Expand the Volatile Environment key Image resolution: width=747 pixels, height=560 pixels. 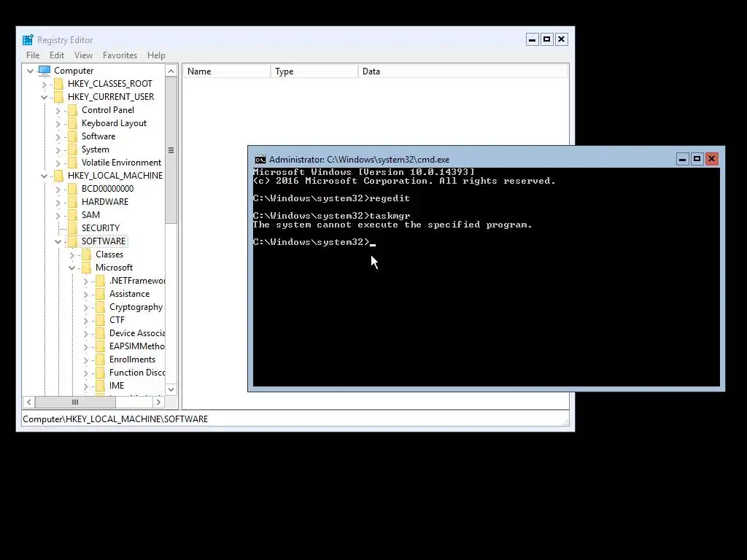pos(58,163)
